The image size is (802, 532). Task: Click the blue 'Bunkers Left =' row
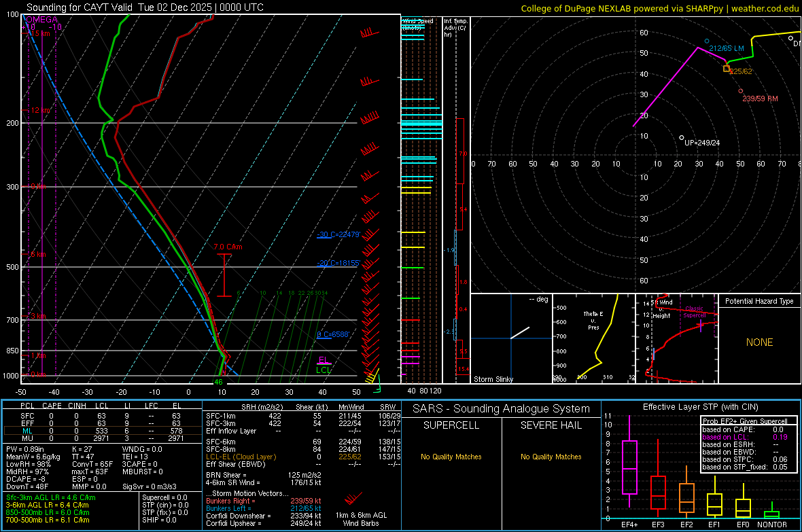coord(264,508)
